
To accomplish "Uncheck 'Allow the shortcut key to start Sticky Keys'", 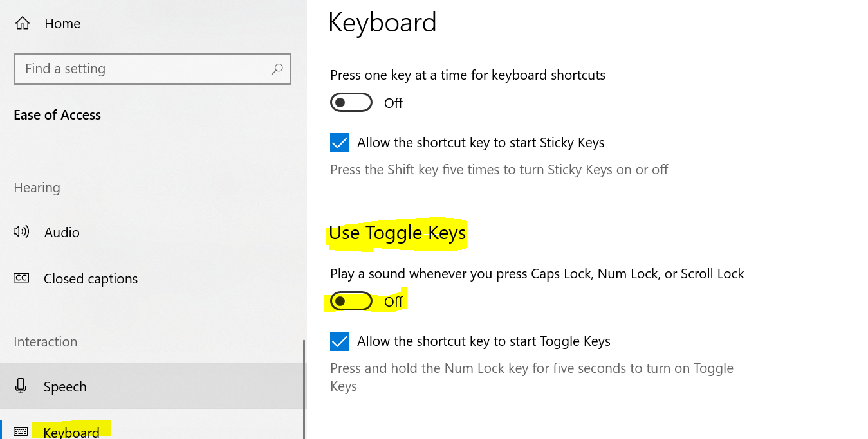I will [x=339, y=142].
